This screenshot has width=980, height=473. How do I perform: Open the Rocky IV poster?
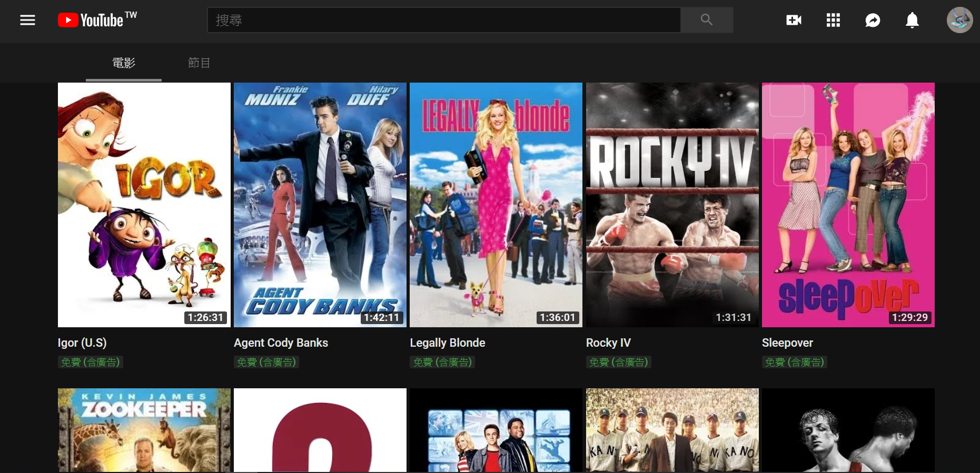click(x=672, y=205)
